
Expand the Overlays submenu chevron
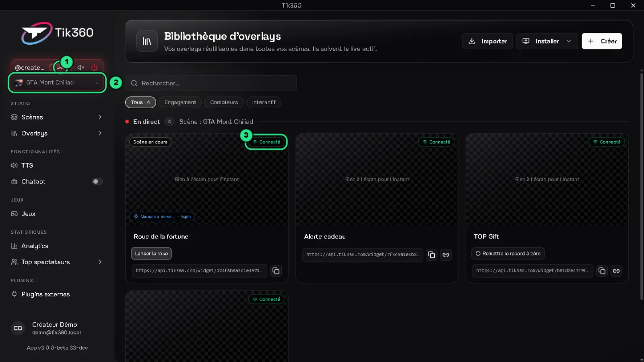click(x=100, y=133)
